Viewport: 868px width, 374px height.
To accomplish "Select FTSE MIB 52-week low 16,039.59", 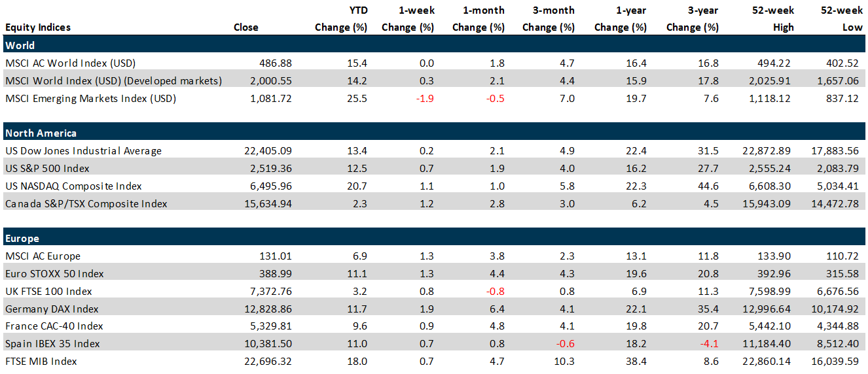I will tap(835, 361).
